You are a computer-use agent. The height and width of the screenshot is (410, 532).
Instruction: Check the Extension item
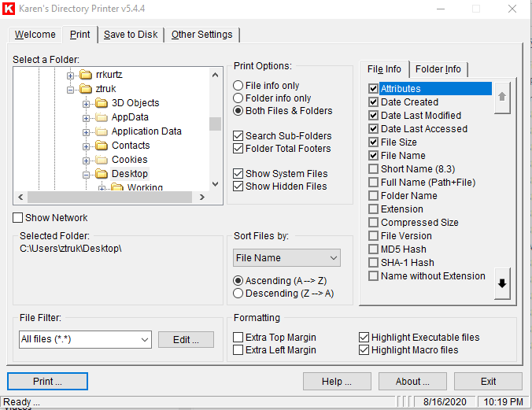pos(373,209)
